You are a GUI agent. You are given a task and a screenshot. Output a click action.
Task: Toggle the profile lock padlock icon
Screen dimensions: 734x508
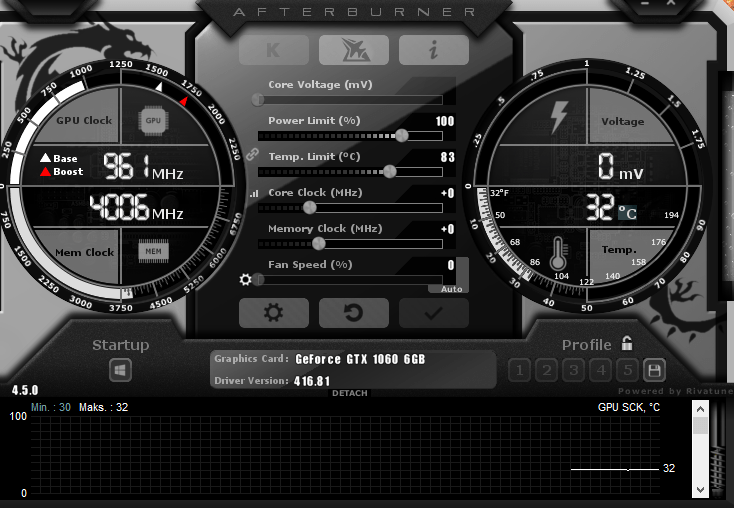pos(627,344)
